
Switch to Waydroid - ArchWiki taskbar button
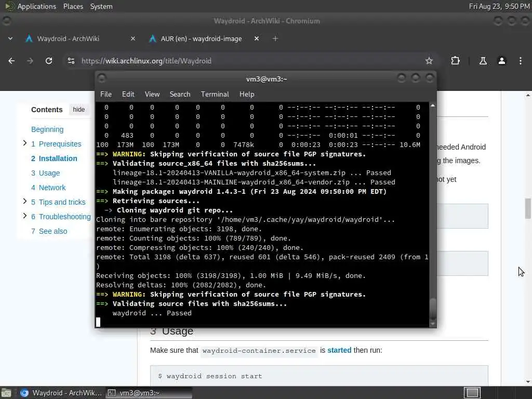click(61, 393)
